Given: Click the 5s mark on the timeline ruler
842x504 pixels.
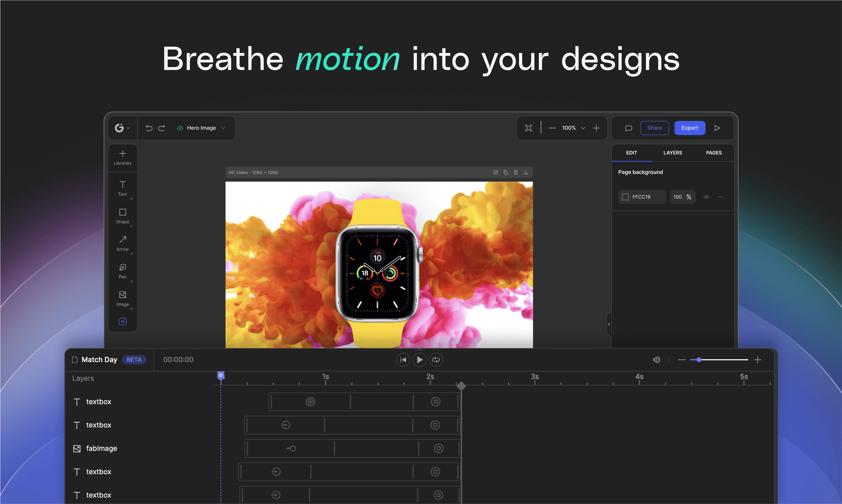Looking at the screenshot, I should point(744,377).
